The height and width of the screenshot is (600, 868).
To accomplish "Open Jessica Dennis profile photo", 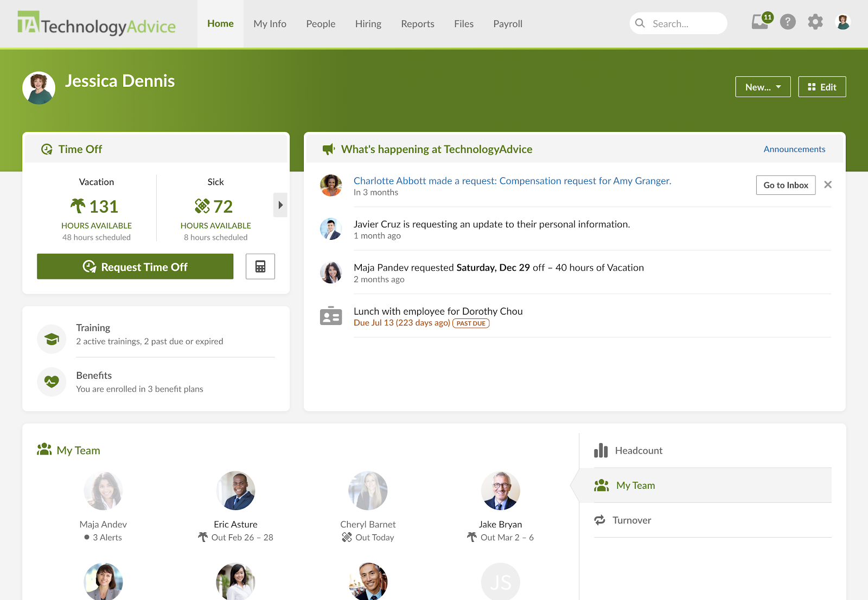I will tap(39, 88).
